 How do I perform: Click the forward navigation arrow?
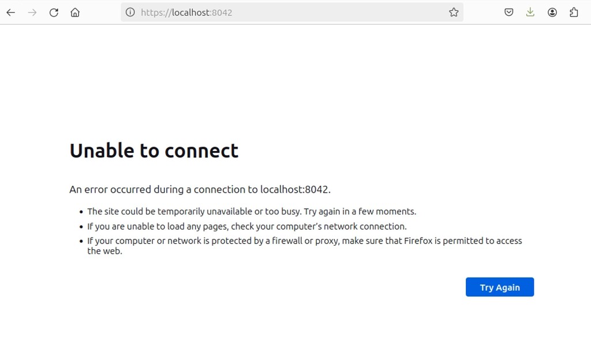(x=32, y=13)
